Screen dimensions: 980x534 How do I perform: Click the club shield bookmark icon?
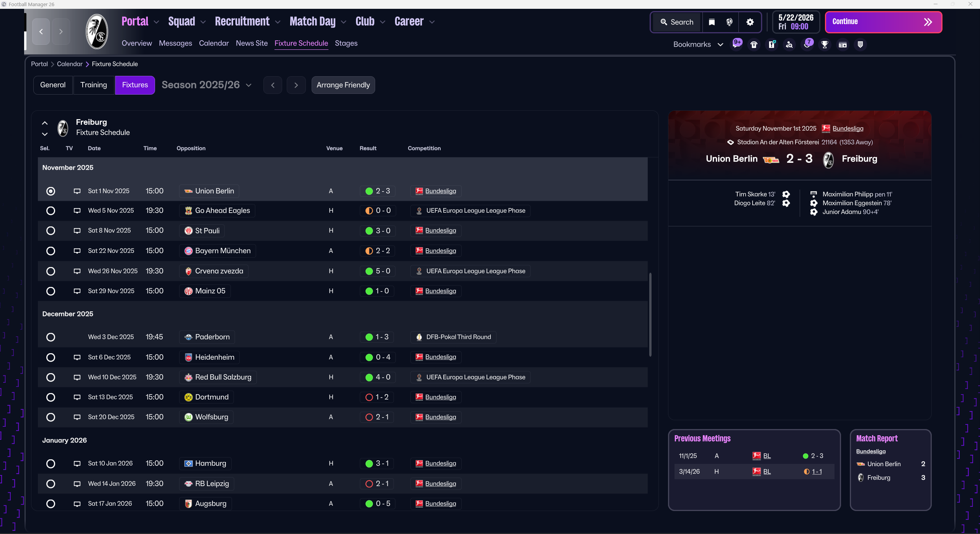(860, 44)
